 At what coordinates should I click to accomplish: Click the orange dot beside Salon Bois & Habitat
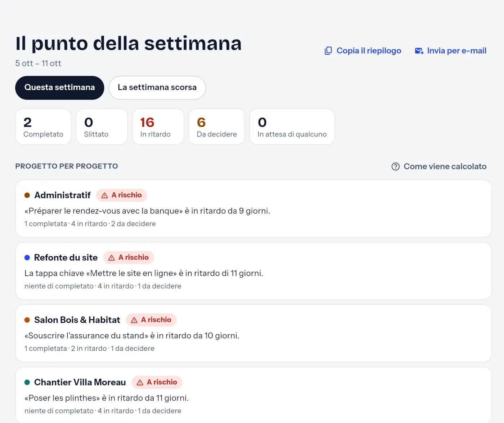[x=27, y=320]
